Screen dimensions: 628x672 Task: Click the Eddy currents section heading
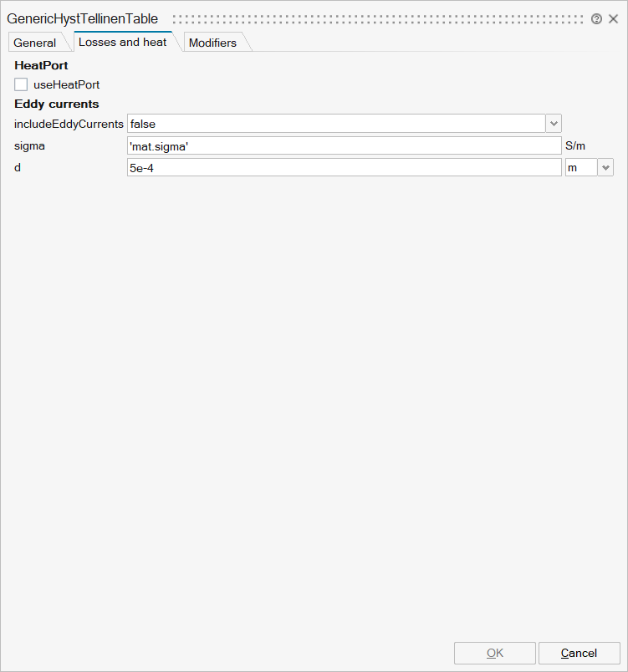click(57, 104)
